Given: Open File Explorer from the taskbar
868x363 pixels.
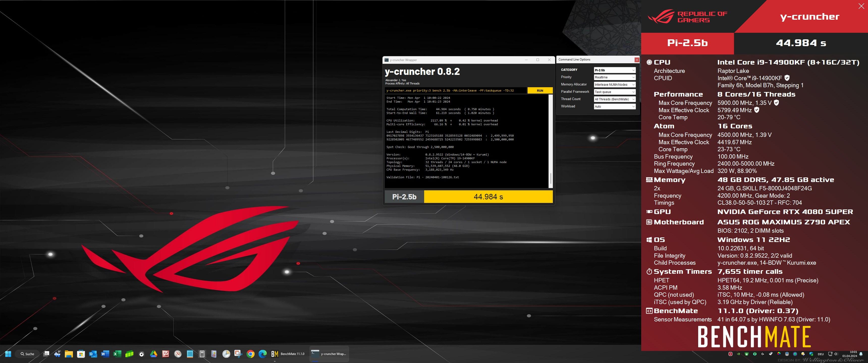Looking at the screenshot, I should click(x=69, y=354).
